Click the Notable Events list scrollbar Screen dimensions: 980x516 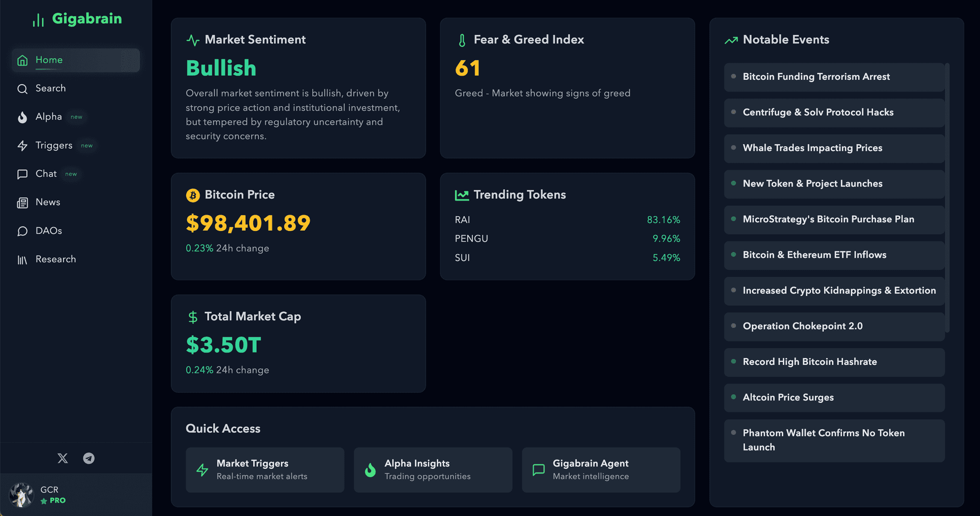947,198
